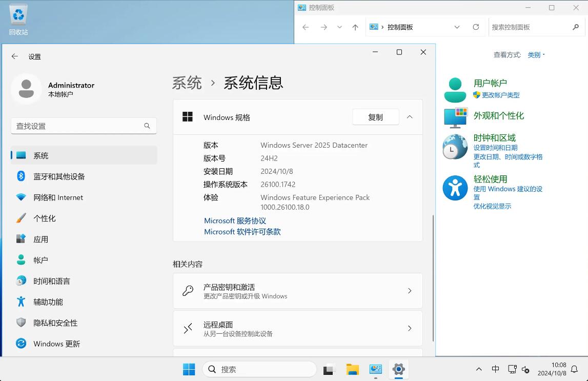Click 使用 Windows 建议的设置 link
588x381 pixels.
tap(508, 193)
